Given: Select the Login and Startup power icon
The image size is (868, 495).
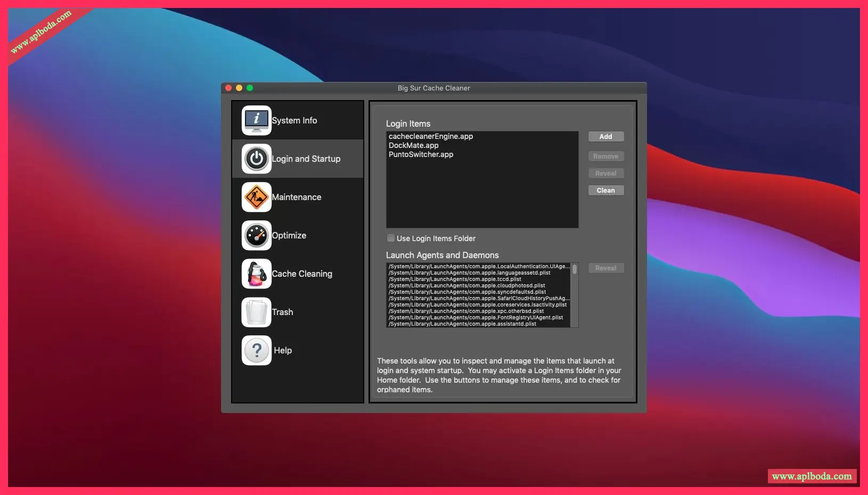Looking at the screenshot, I should tap(257, 159).
